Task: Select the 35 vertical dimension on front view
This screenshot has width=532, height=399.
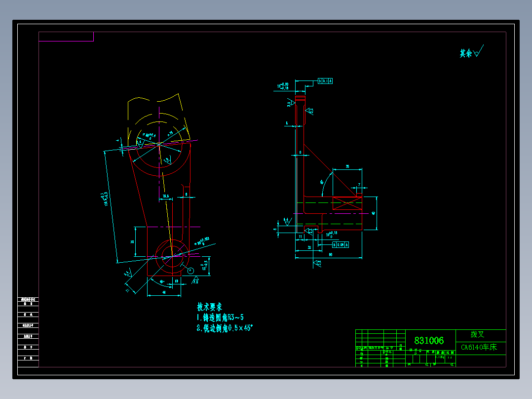Action: coord(132,242)
